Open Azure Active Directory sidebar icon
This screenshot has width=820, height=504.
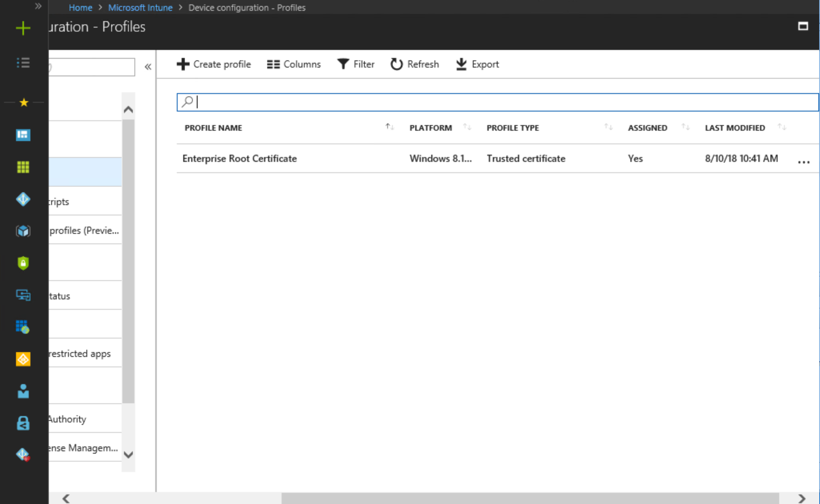point(23,199)
